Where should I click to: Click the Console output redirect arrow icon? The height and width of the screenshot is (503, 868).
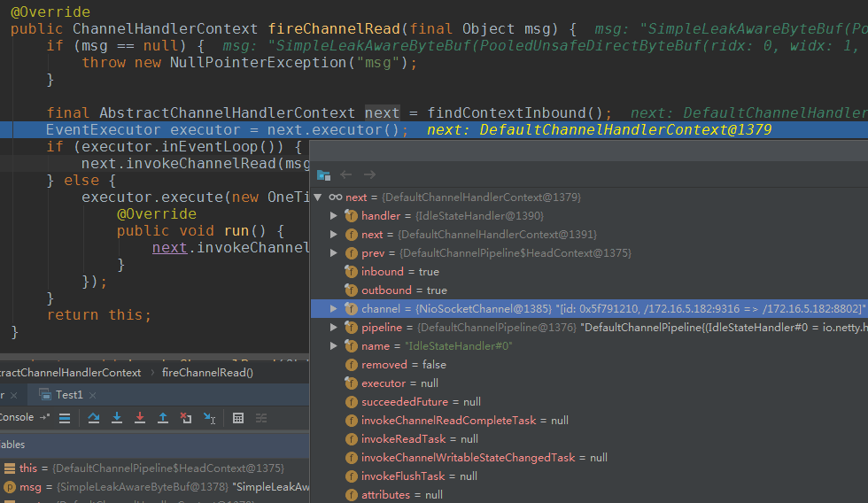coord(45,417)
